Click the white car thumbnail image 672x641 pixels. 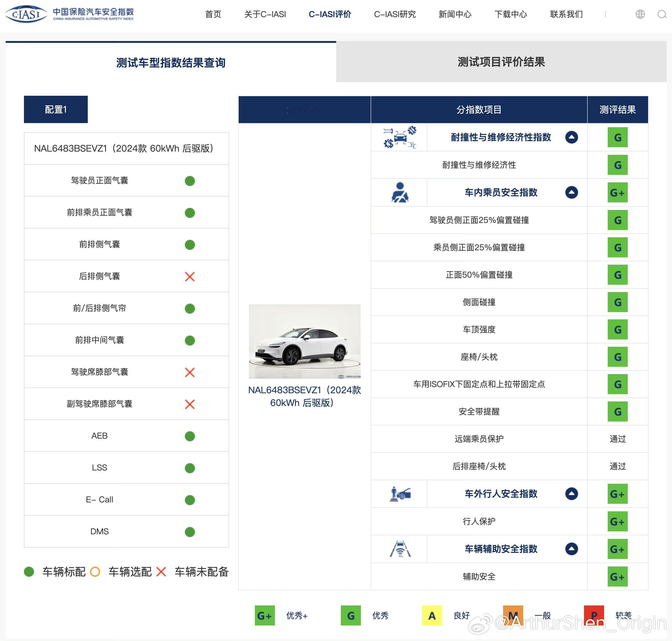(x=304, y=341)
